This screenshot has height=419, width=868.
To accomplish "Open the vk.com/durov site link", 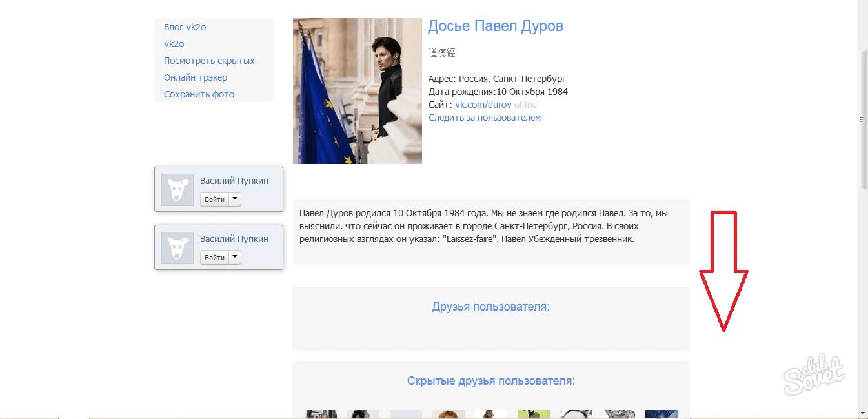I will (483, 105).
